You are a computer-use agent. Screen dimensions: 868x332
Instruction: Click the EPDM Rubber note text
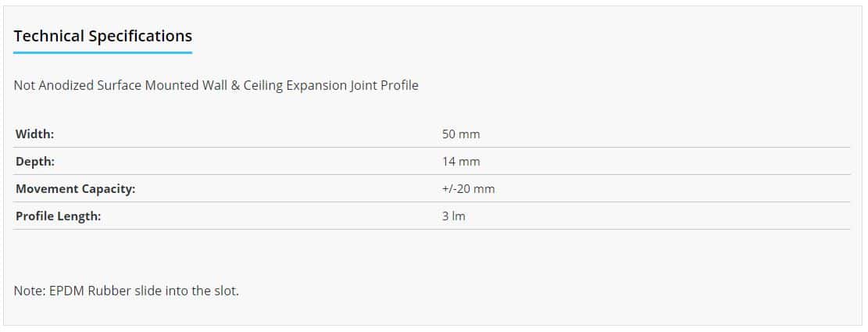click(x=127, y=291)
